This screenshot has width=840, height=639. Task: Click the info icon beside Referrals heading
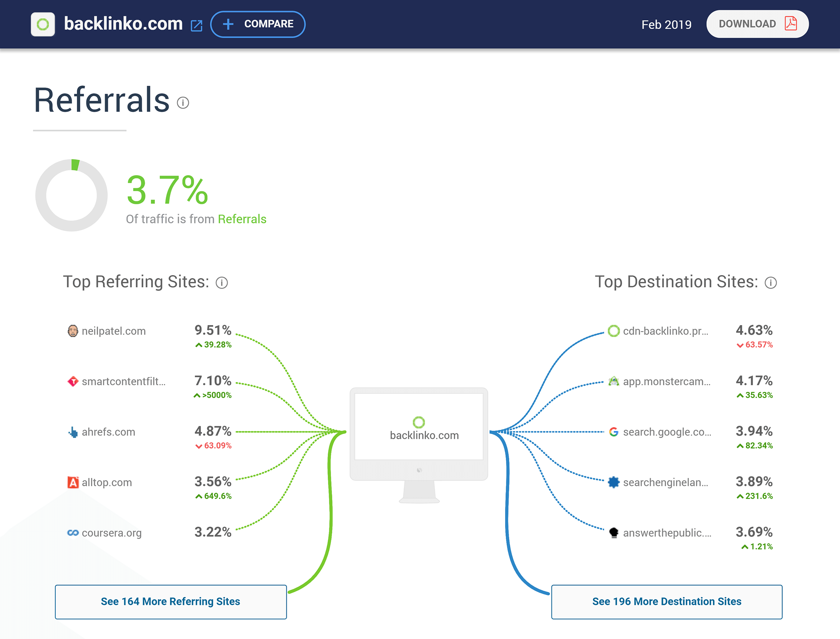(183, 103)
